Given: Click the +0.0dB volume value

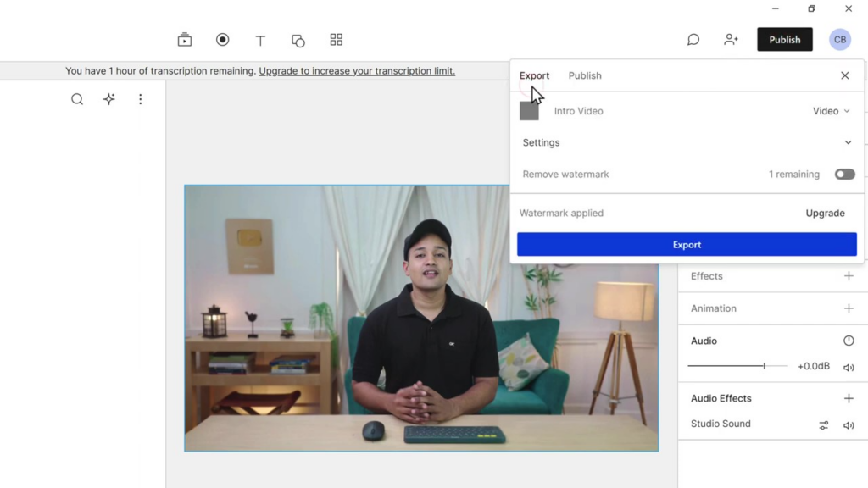Looking at the screenshot, I should [x=813, y=366].
